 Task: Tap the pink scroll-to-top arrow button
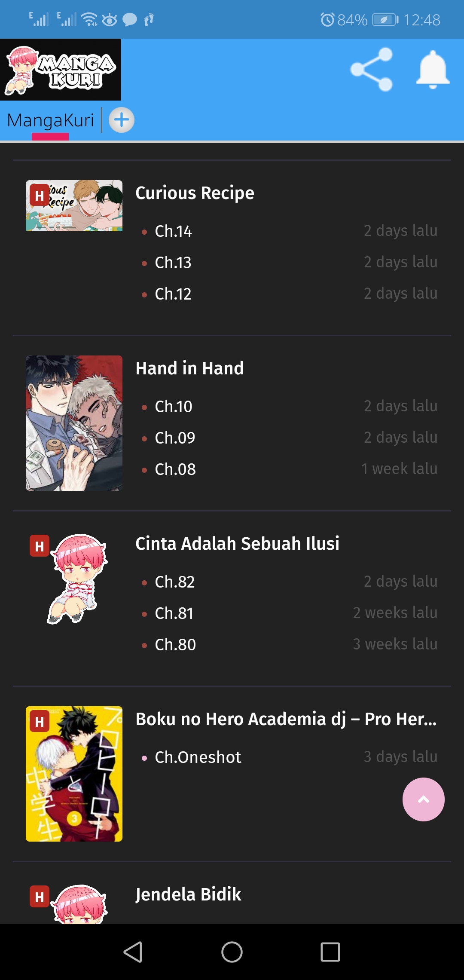(423, 799)
